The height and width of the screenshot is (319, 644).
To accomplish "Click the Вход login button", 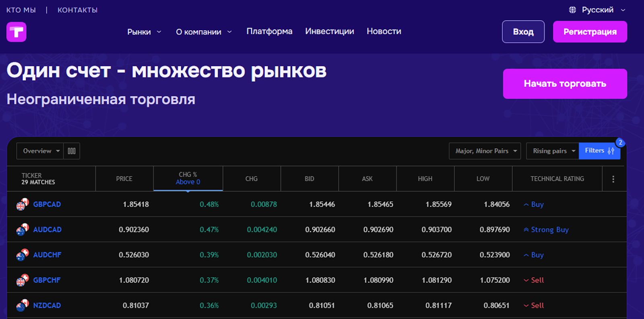I will (523, 32).
